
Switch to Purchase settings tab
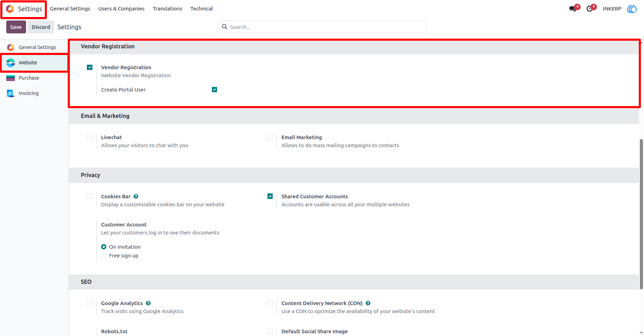click(x=34, y=78)
